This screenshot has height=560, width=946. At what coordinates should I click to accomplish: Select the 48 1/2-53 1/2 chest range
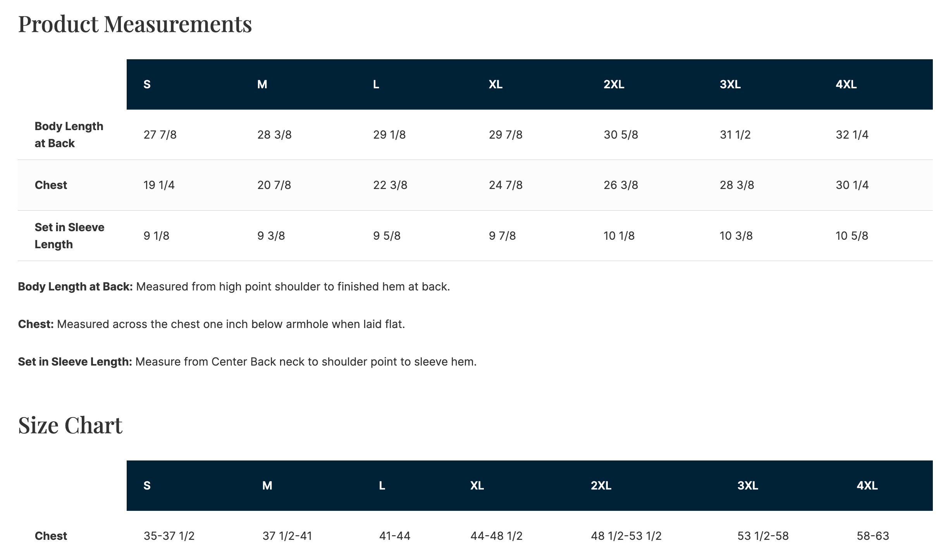(626, 536)
